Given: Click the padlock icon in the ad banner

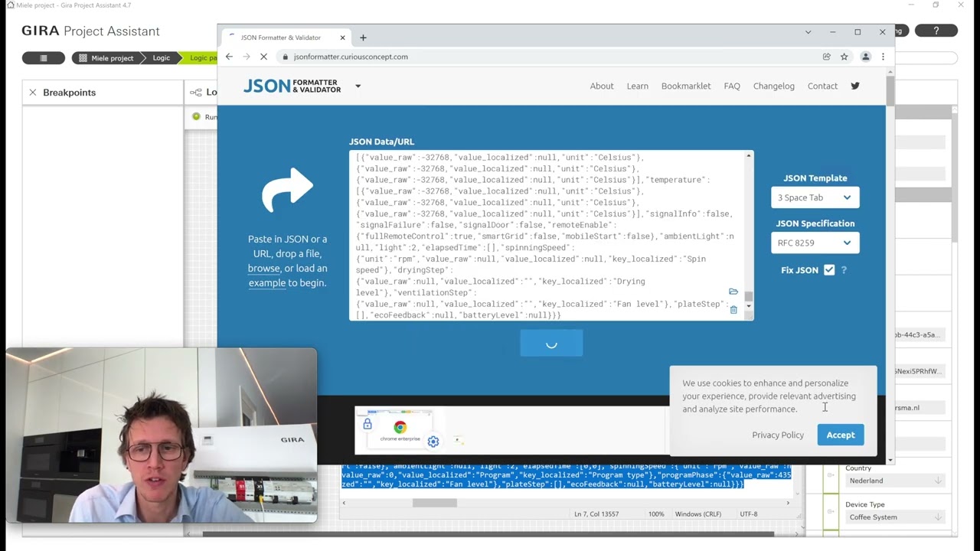Looking at the screenshot, I should click(x=367, y=424).
